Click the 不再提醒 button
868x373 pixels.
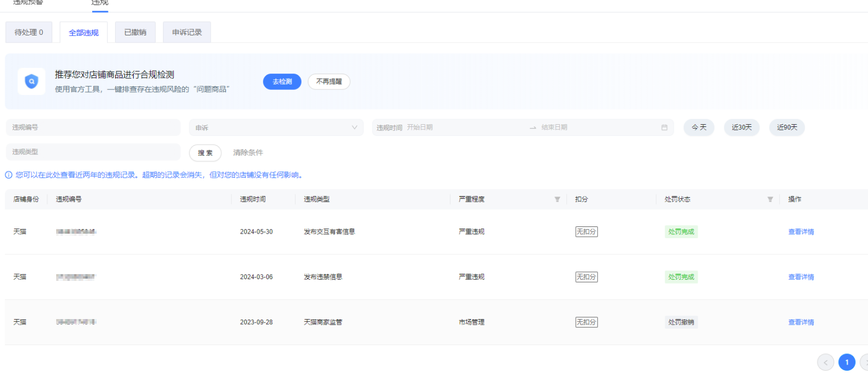(329, 81)
